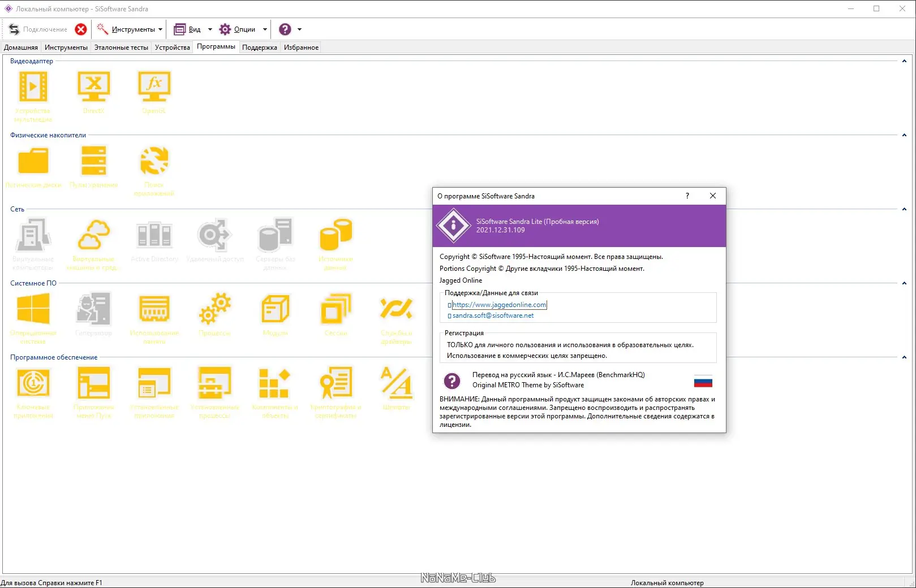
Task: Expand the arrow beside toolbar Опции
Action: pos(265,29)
